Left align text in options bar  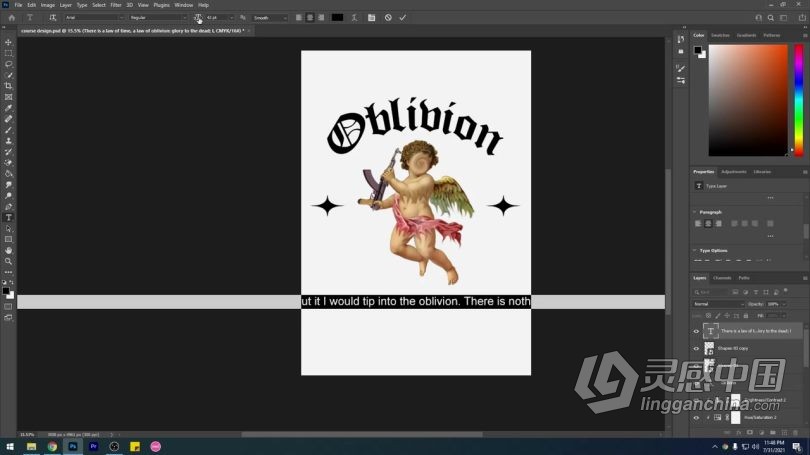tap(299, 18)
